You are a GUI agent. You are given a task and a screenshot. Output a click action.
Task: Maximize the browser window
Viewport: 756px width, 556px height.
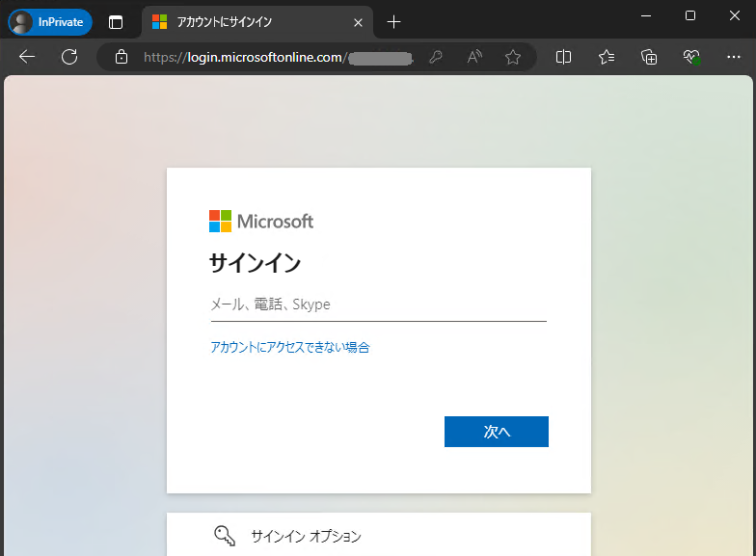690,15
